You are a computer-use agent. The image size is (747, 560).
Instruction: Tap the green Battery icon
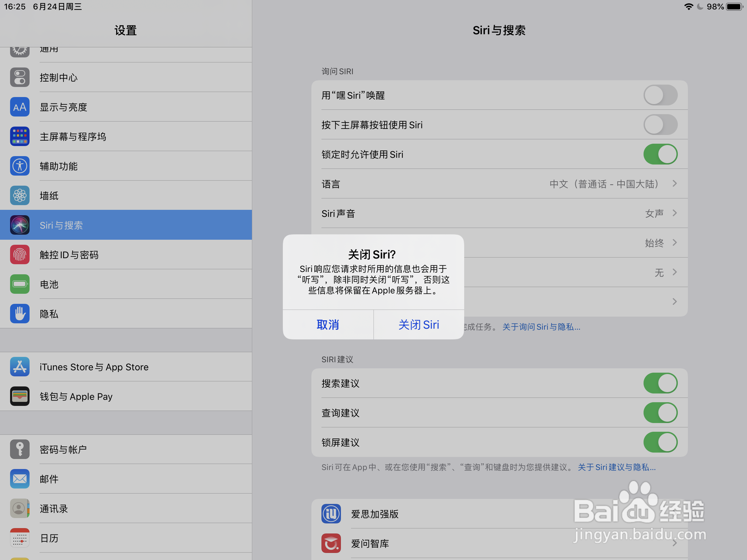[19, 284]
